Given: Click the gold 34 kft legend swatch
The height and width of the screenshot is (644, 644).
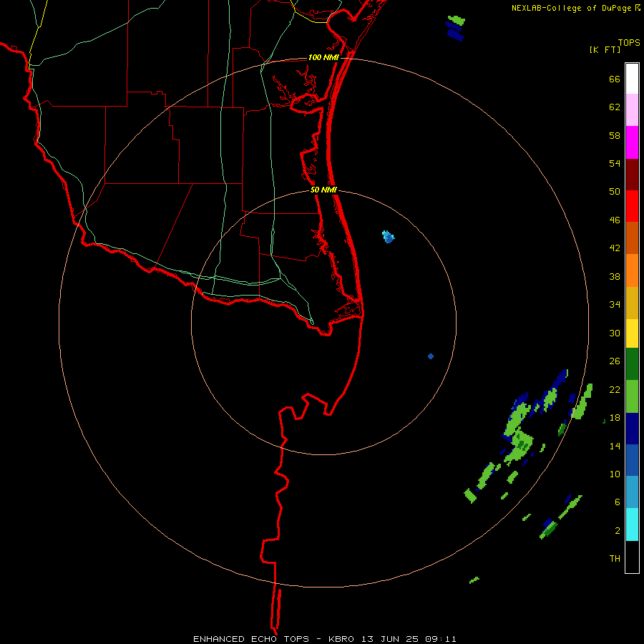Looking at the screenshot, I should point(632,303).
